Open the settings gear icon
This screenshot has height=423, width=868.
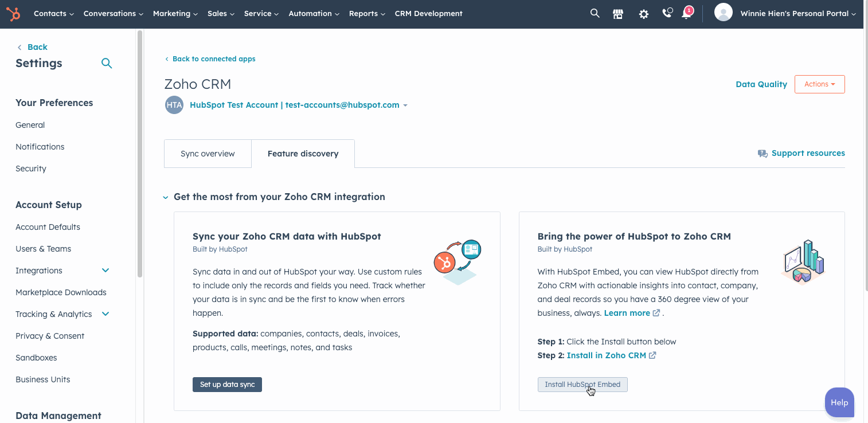tap(643, 14)
